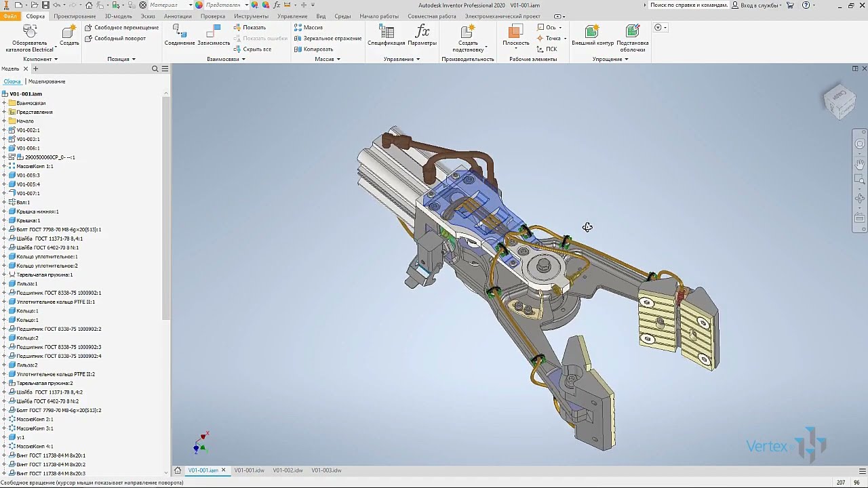Click Подстановка оболочки tool
This screenshot has width=868, height=488.
tap(633, 39)
